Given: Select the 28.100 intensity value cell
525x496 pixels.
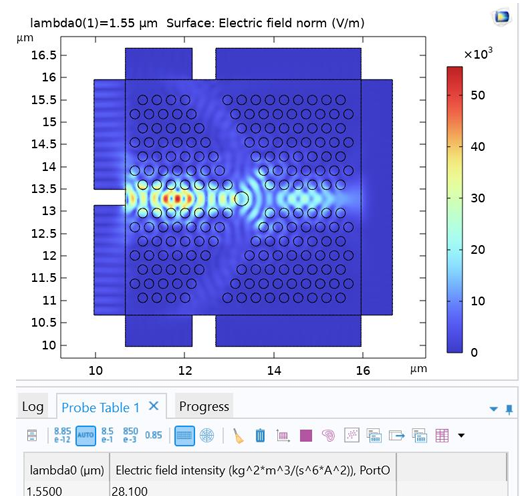Looking at the screenshot, I should (253, 489).
